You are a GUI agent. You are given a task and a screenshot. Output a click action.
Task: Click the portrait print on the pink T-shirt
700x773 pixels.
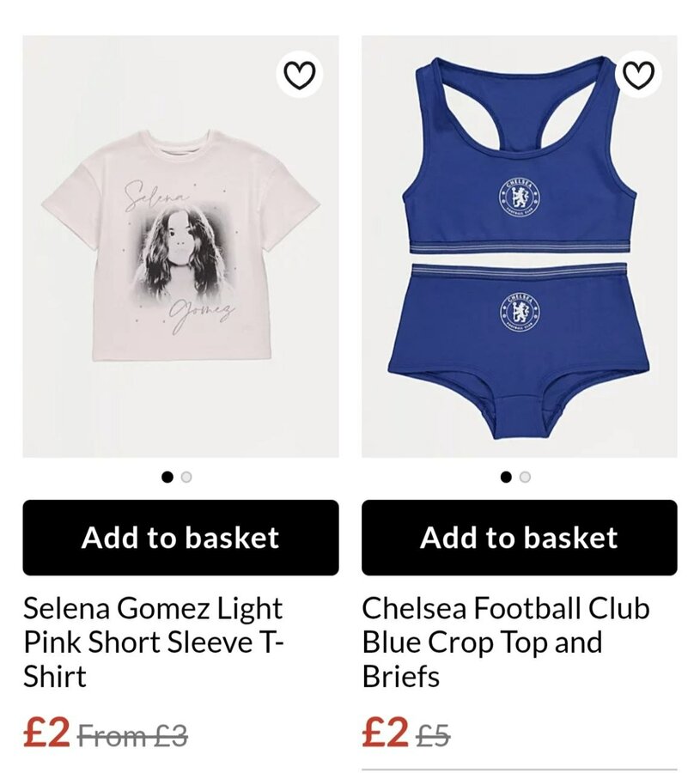[x=180, y=254]
